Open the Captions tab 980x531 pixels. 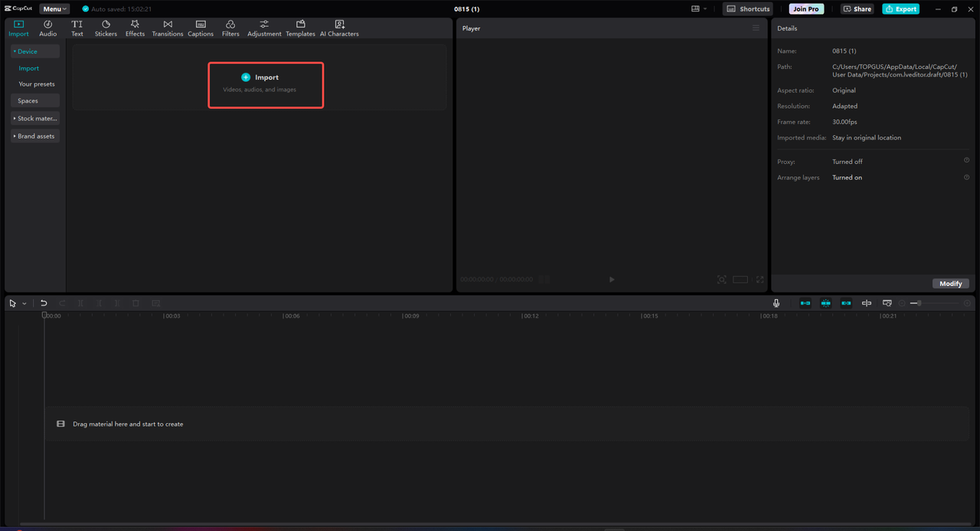point(201,28)
